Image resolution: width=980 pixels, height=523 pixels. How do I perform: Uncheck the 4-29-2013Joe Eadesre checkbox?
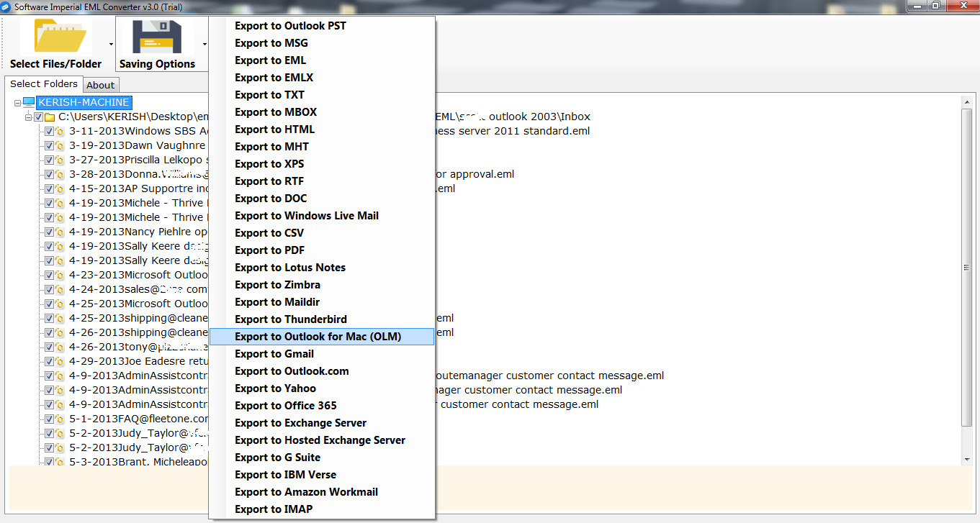(x=50, y=361)
